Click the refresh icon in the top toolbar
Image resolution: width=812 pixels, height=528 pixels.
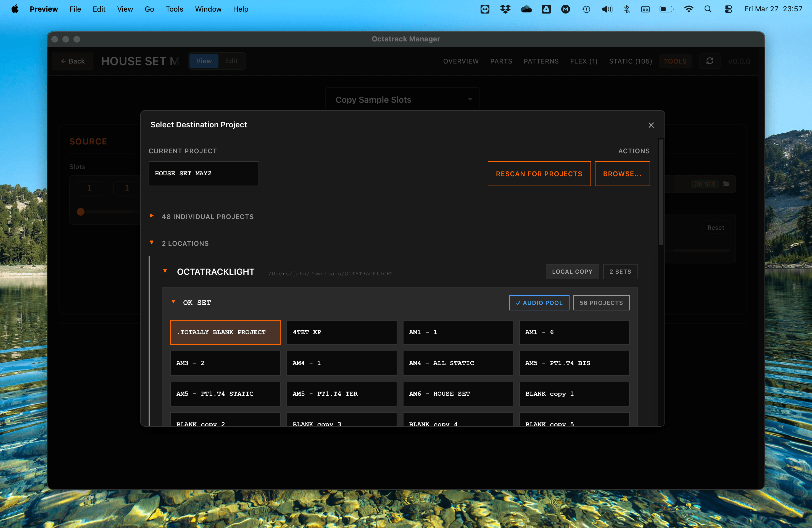click(710, 61)
